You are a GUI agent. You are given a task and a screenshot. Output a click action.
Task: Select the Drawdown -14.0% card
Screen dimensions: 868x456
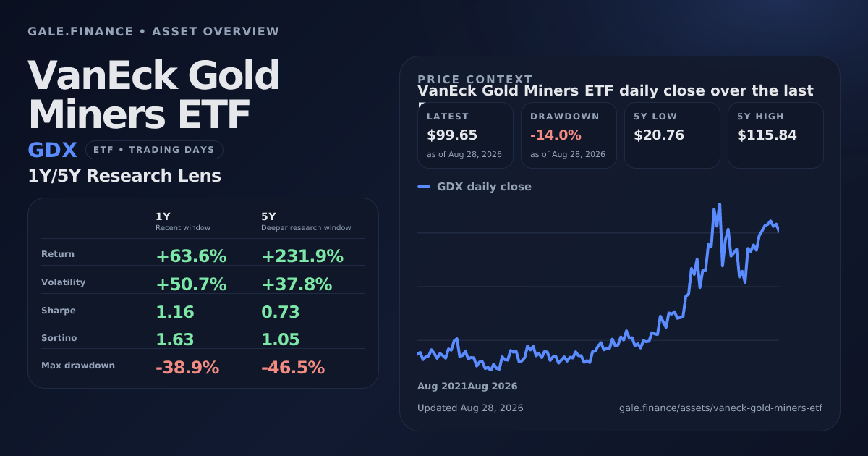569,135
